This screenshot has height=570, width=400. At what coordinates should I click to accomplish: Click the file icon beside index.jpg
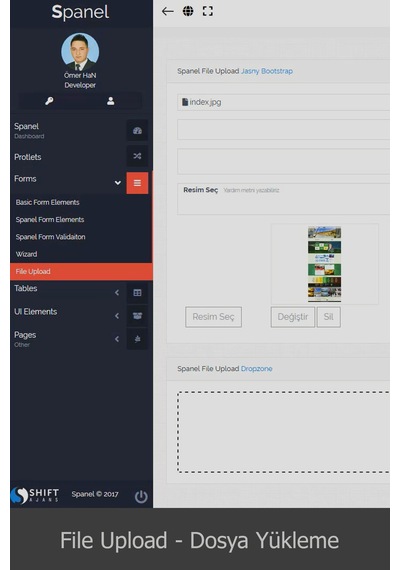(185, 102)
